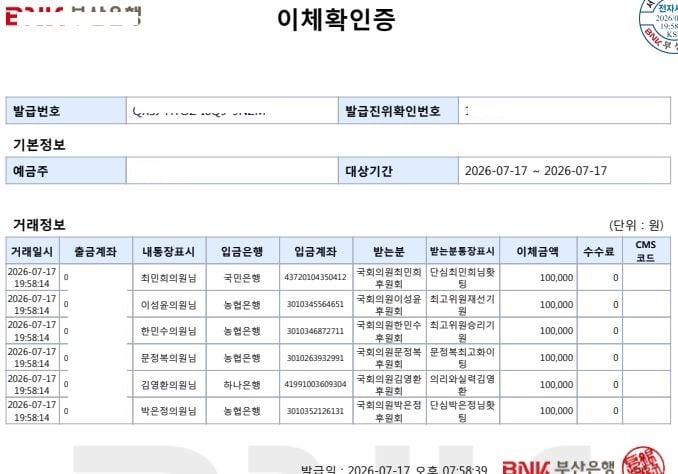Click recipient 국회의원문정복후원회
Viewport: 678px width, 474px height.
pos(389,358)
